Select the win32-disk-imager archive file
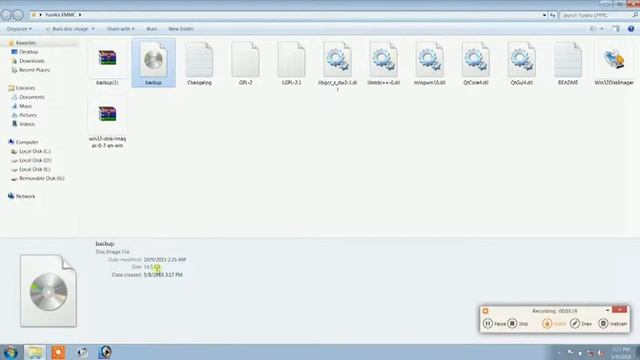Screen dimensions: 640x360 coord(107,122)
